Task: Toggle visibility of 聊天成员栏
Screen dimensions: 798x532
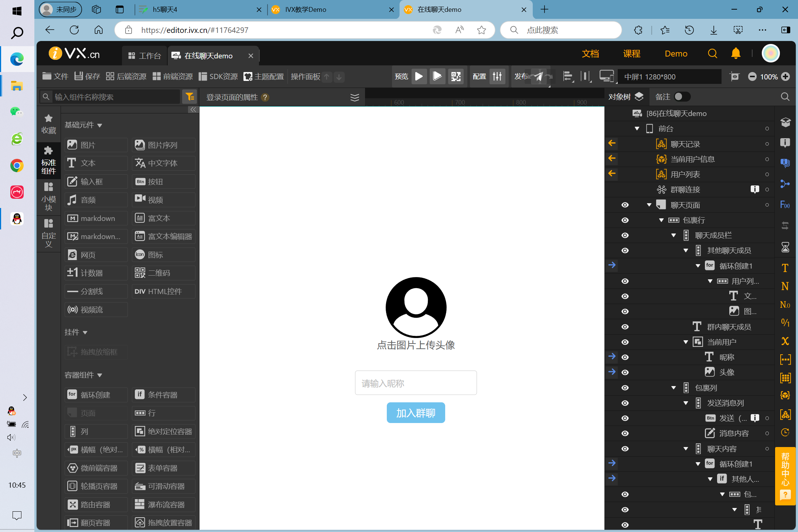Action: coord(625,235)
